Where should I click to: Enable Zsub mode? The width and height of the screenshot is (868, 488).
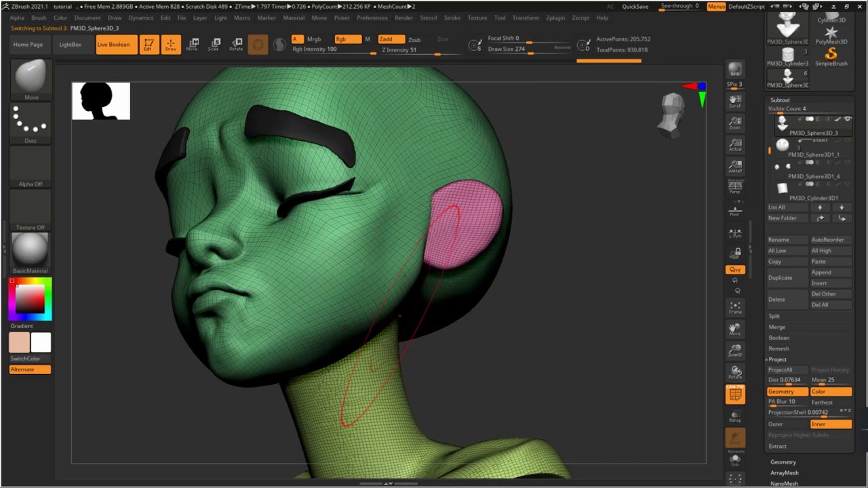click(x=414, y=39)
